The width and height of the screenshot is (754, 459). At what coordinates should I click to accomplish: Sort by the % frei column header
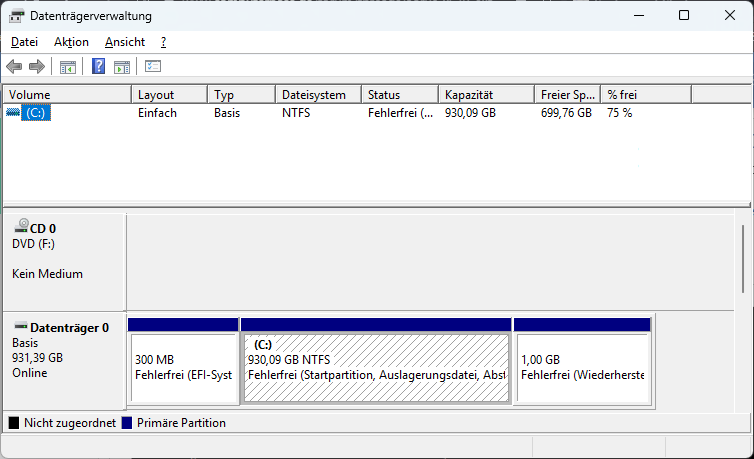tap(646, 95)
